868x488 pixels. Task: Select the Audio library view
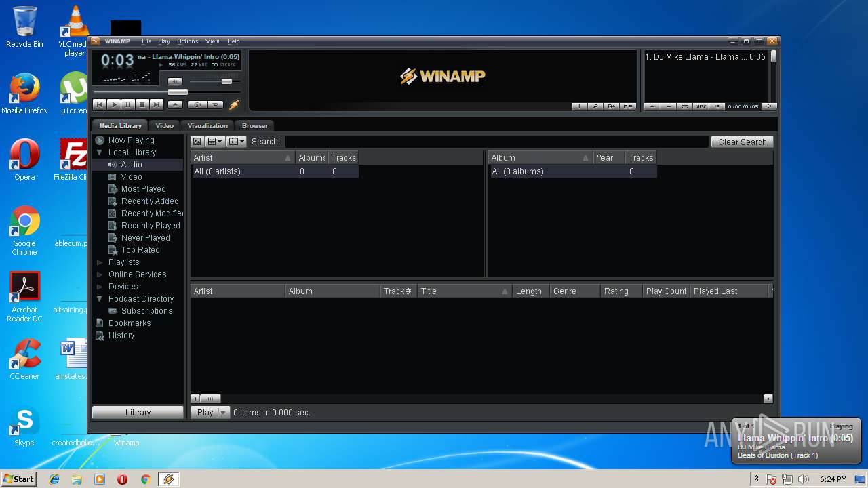[x=132, y=165]
